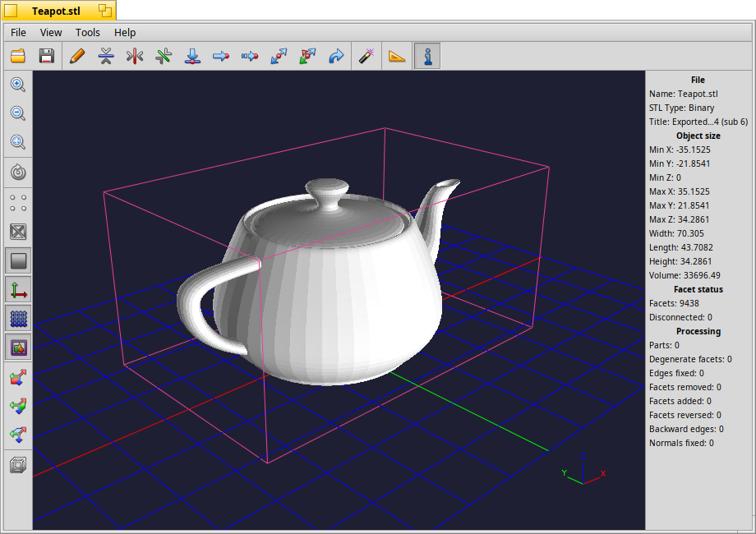Open the Help menu
Image resolution: width=756 pixels, height=534 pixels.
(x=125, y=32)
